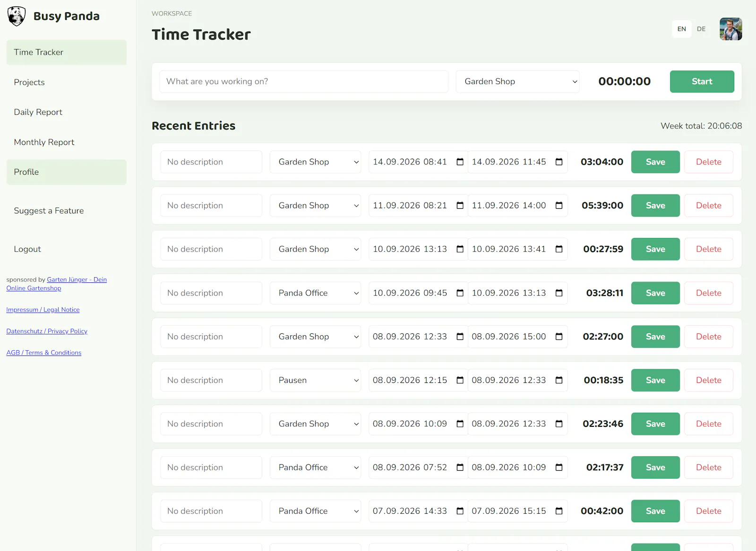This screenshot has width=756, height=551.
Task: Open calendar picker for start 14.09.2026 08:41
Action: click(460, 162)
